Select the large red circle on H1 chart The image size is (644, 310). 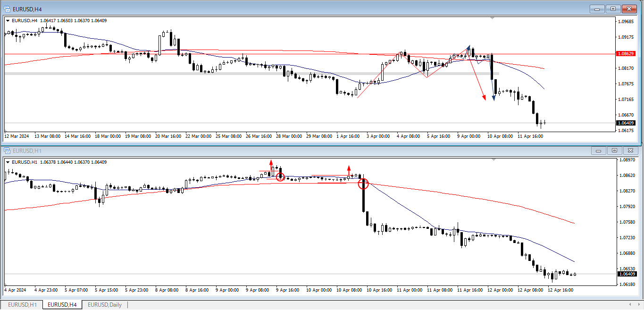pos(363,184)
